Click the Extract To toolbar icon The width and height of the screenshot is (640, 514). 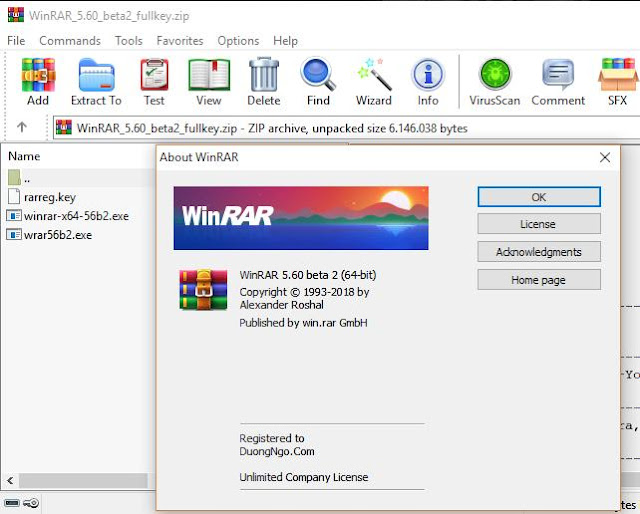click(96, 75)
